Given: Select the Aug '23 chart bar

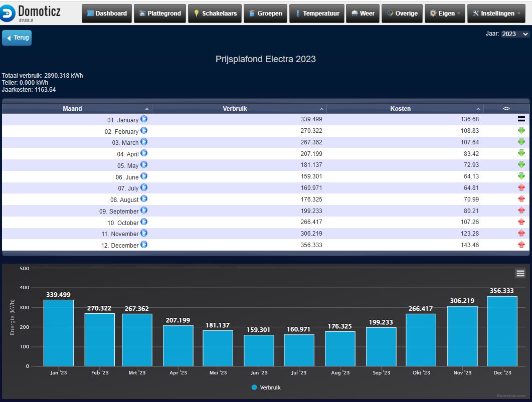Looking at the screenshot, I should [340, 349].
